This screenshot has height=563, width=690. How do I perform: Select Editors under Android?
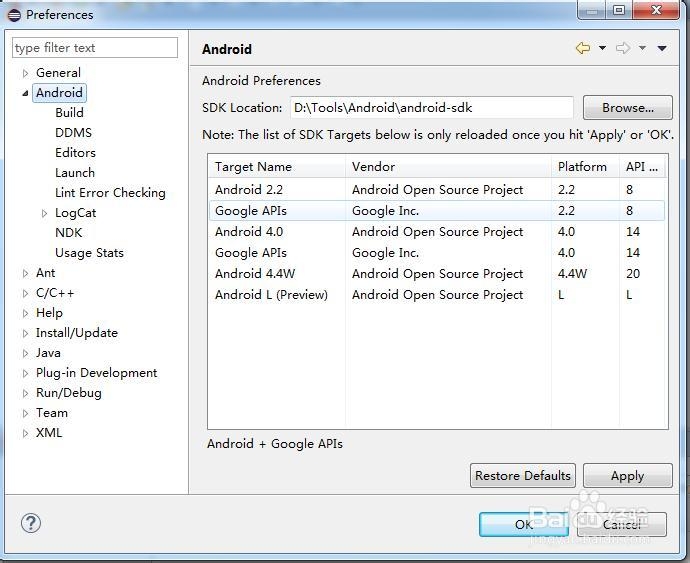(x=75, y=153)
